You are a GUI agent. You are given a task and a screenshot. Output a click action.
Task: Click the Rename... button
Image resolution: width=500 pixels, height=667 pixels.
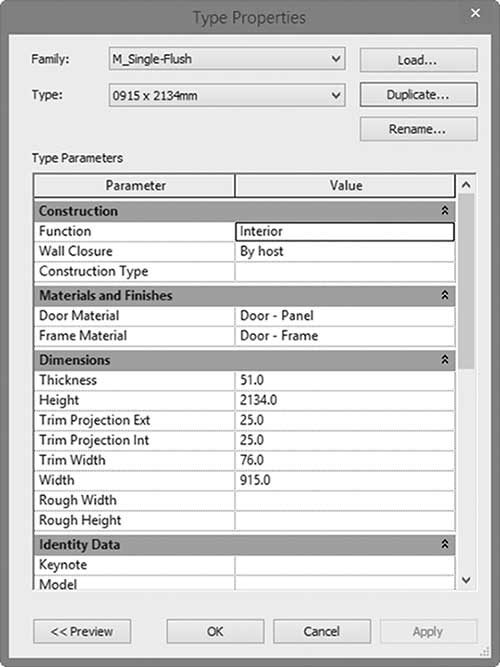[x=418, y=129]
